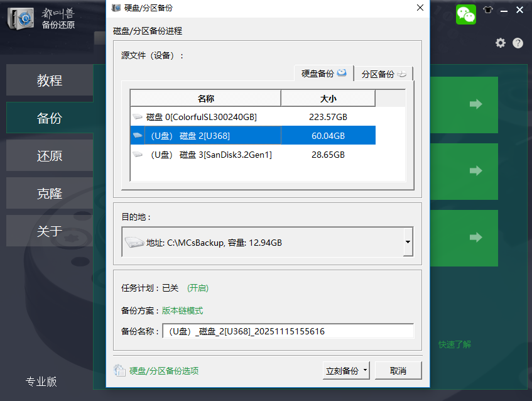Open the destination path dropdown arrow

point(408,242)
